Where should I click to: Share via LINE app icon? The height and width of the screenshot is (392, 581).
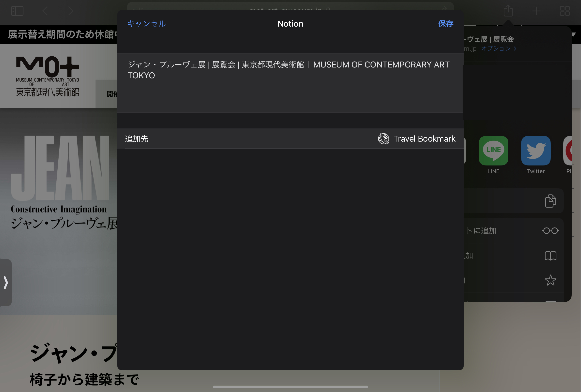[493, 151]
